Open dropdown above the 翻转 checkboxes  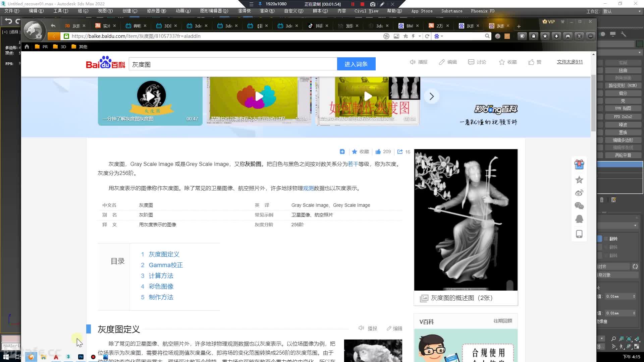[x=635, y=226]
